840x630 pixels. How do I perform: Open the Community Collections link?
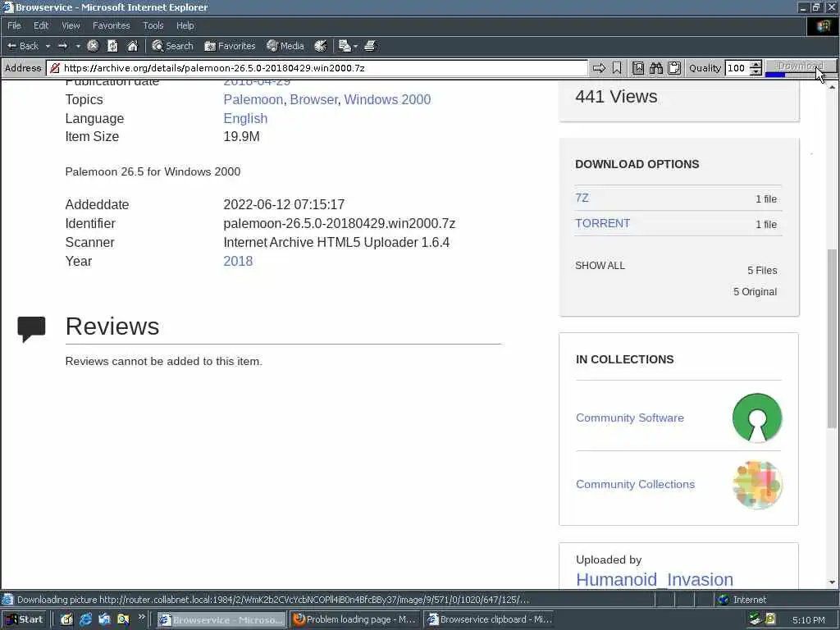(x=635, y=484)
